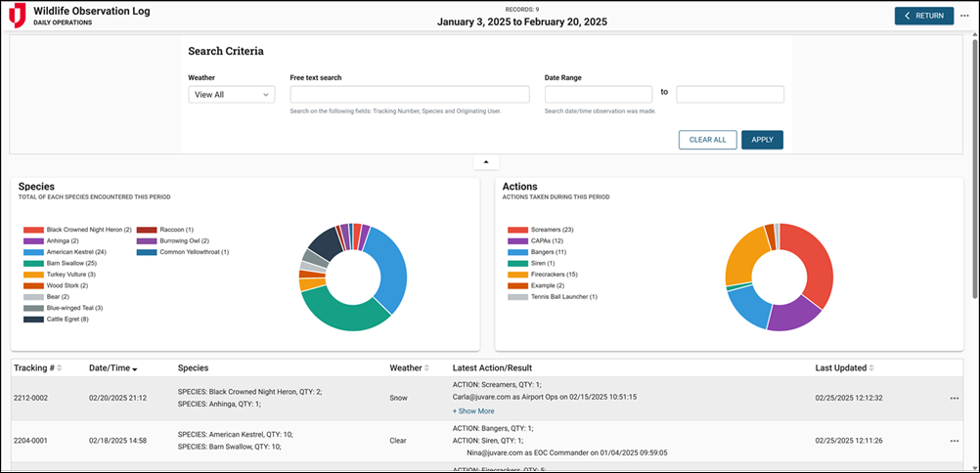980x473 pixels.
Task: Collapse the Search Criteria panel
Action: tap(486, 161)
